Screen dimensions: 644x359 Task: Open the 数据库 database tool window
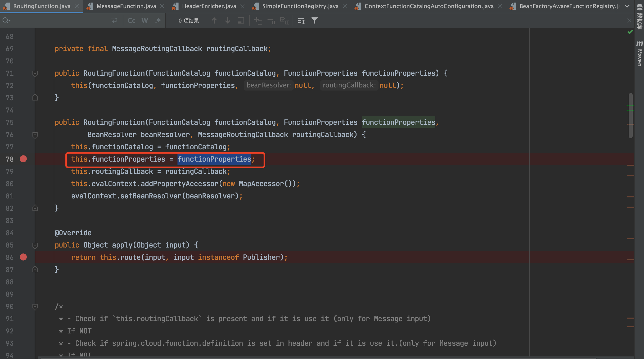coord(639,14)
